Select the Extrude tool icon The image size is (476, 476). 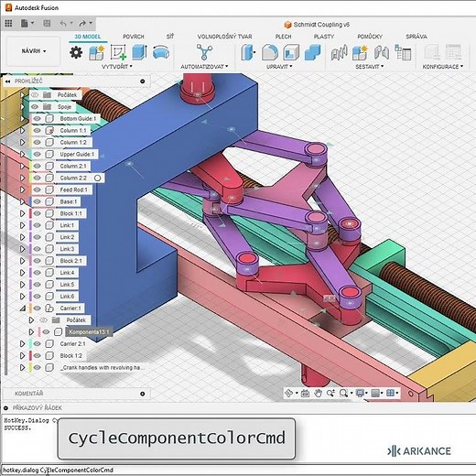click(140, 52)
